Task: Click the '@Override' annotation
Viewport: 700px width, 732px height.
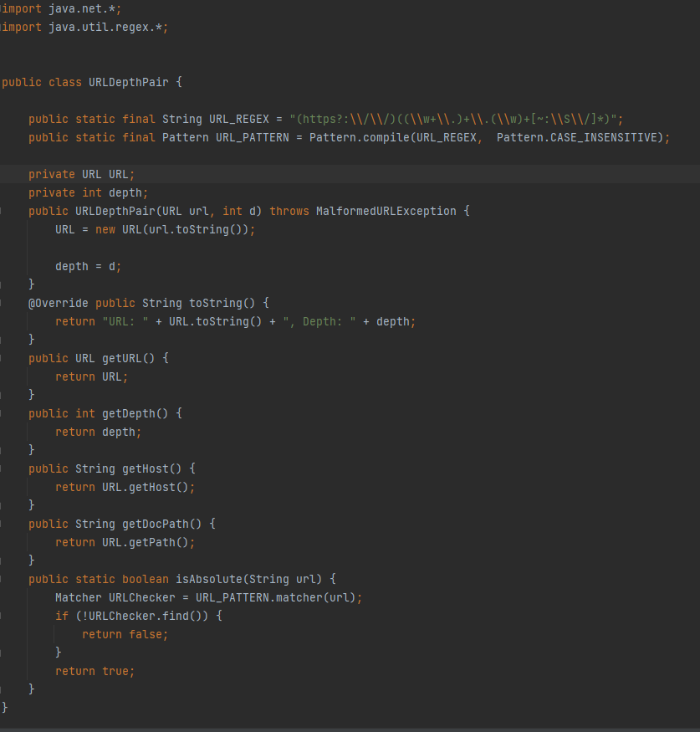Action: point(59,303)
